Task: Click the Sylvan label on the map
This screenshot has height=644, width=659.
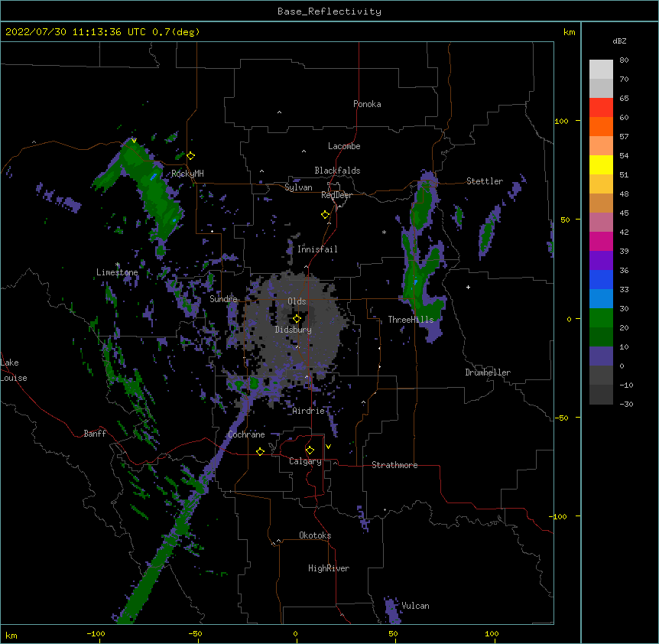Action: tap(298, 187)
